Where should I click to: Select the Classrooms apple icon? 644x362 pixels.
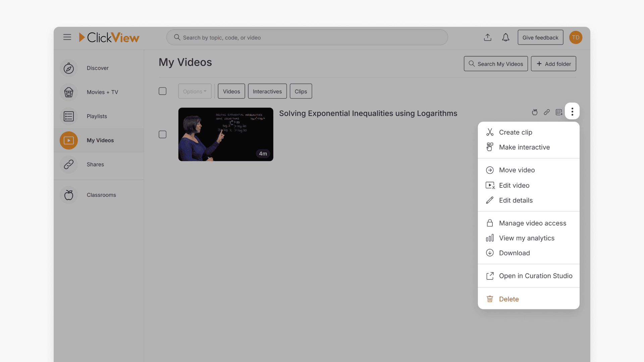68,195
